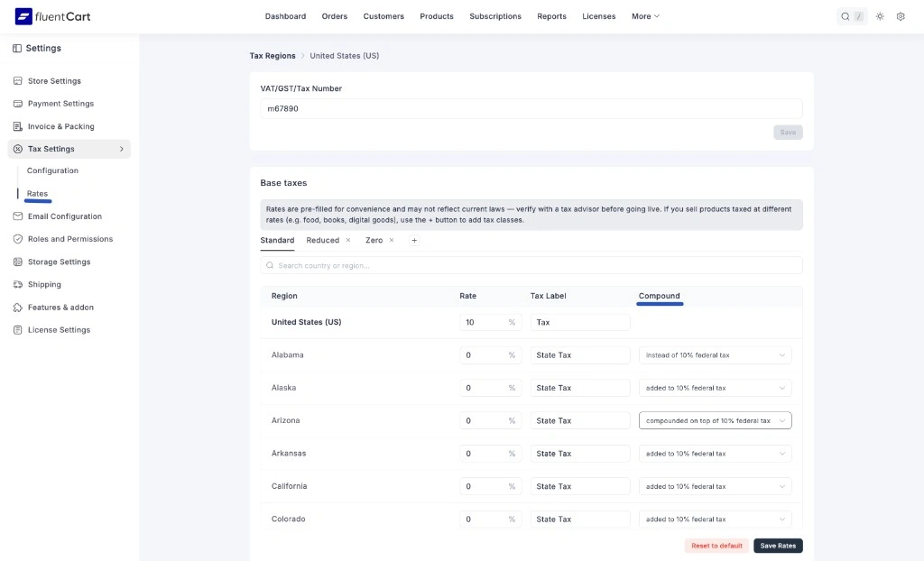Click the License Settings icon

coord(18,330)
